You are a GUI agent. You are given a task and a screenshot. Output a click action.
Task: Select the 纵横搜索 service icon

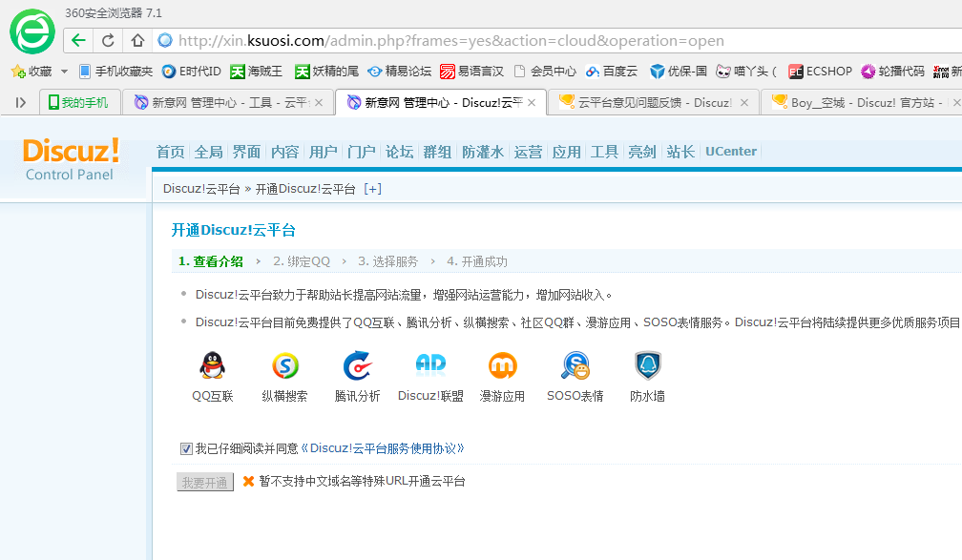pos(284,367)
